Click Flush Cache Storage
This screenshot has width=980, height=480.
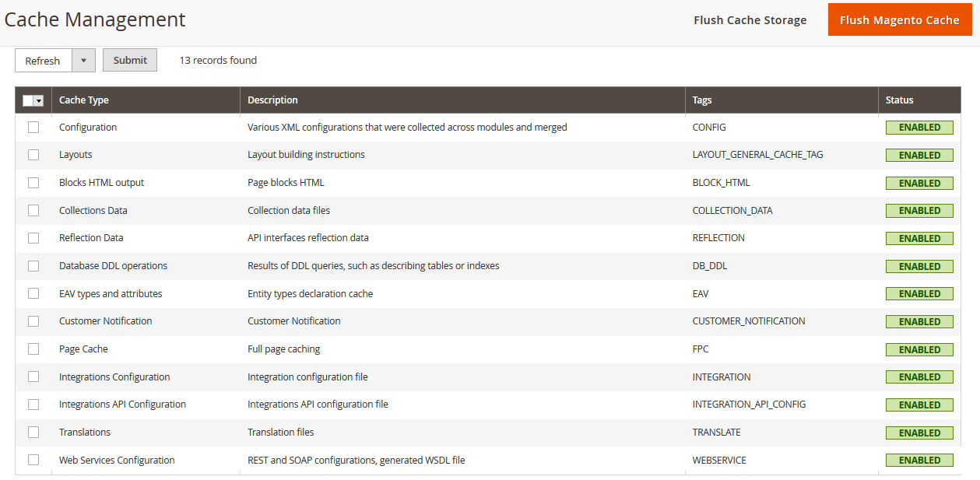(750, 20)
